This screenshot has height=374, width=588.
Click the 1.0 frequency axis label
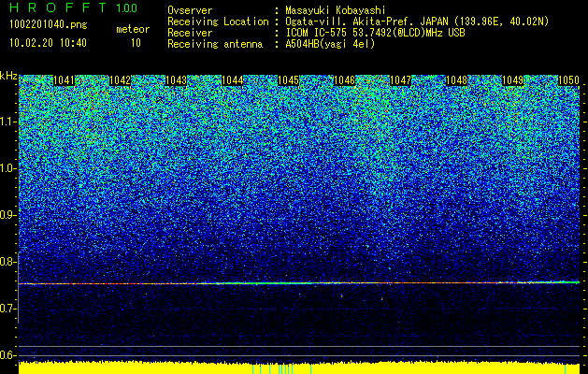(7, 168)
